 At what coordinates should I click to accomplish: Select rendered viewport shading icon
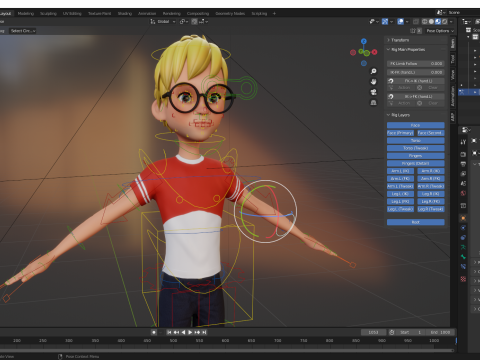coord(445,22)
